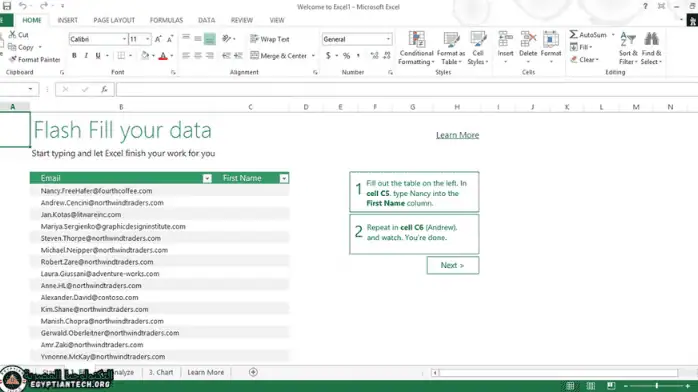Apply percent style
Screen dimensions: 698x392
pos(346,56)
